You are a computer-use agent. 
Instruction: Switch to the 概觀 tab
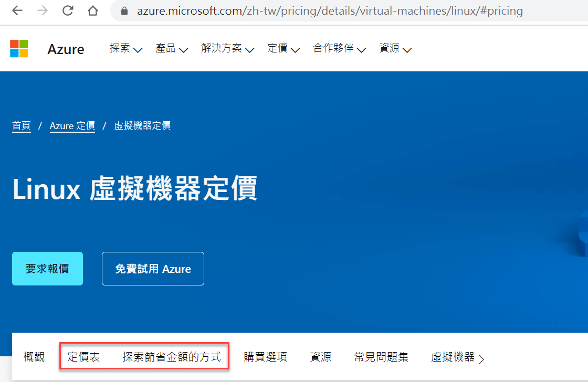(x=34, y=356)
